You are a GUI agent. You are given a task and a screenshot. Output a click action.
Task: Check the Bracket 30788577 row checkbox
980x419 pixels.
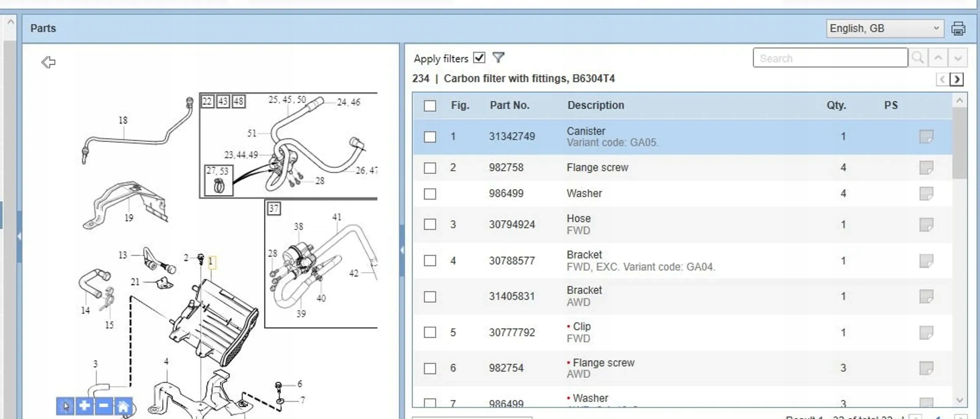430,261
